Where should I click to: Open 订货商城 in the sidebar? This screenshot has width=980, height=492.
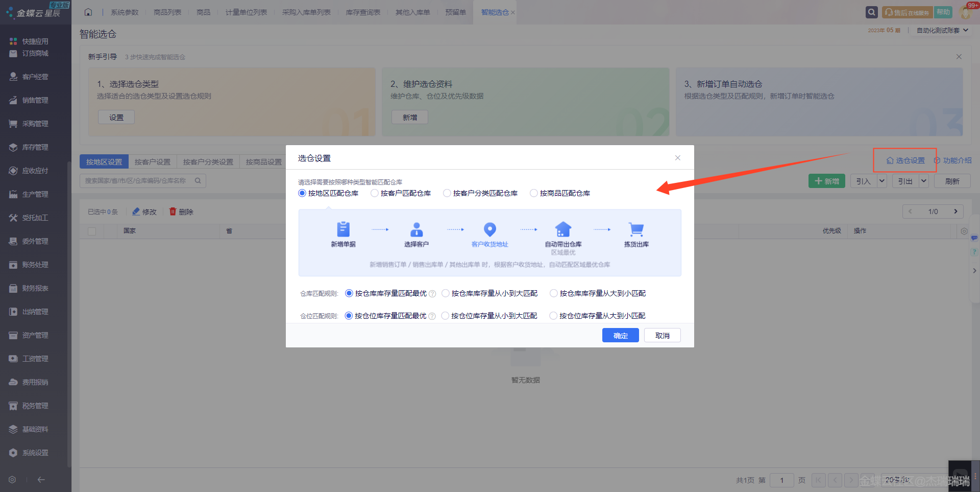click(x=29, y=53)
